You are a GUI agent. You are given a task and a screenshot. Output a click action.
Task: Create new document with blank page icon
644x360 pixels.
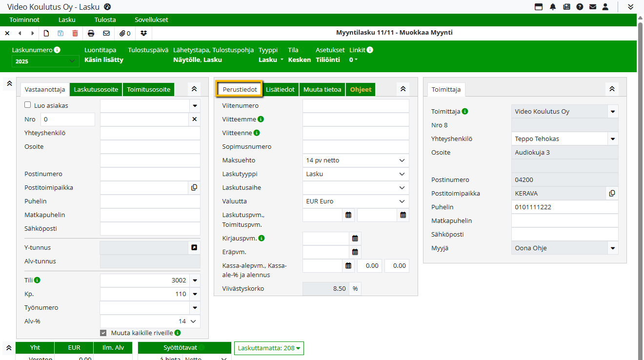[47, 33]
